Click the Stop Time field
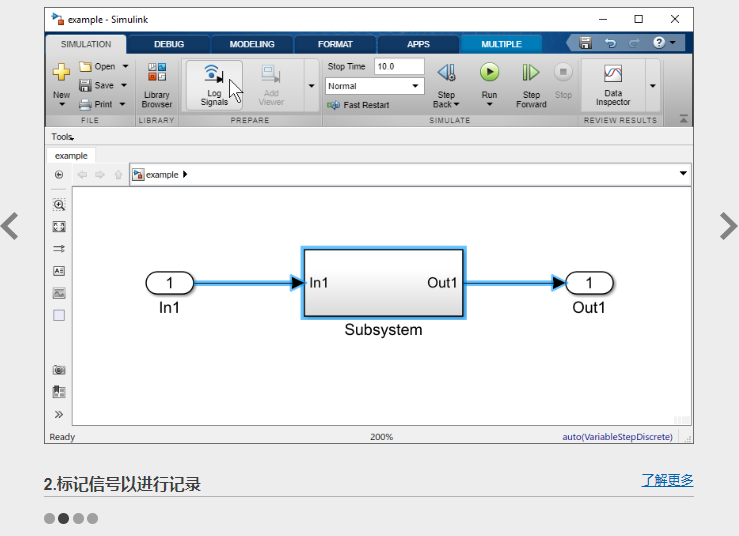739x536 pixels. pos(399,66)
